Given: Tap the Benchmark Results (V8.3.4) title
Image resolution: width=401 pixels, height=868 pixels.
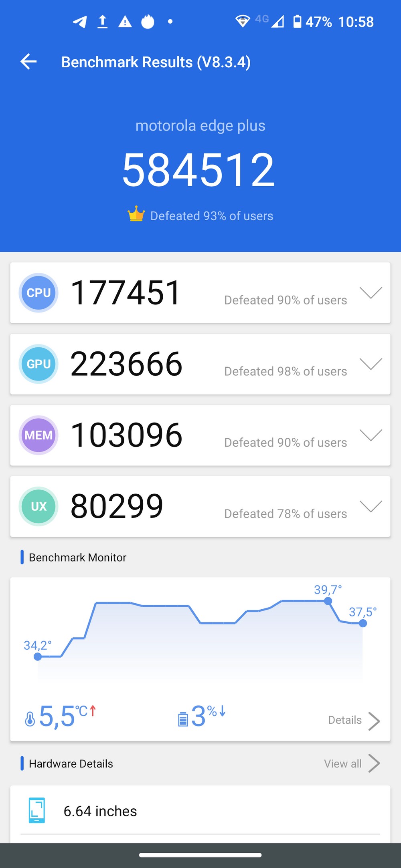Looking at the screenshot, I should tap(156, 62).
